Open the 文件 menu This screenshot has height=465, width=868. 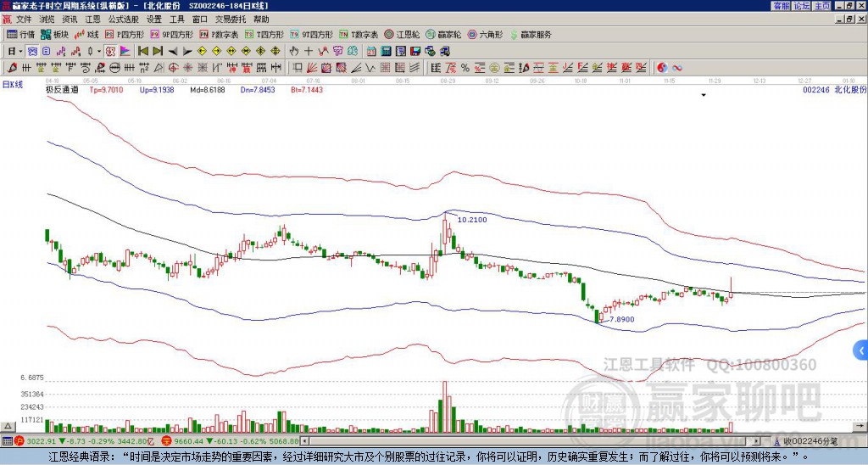(x=24, y=20)
